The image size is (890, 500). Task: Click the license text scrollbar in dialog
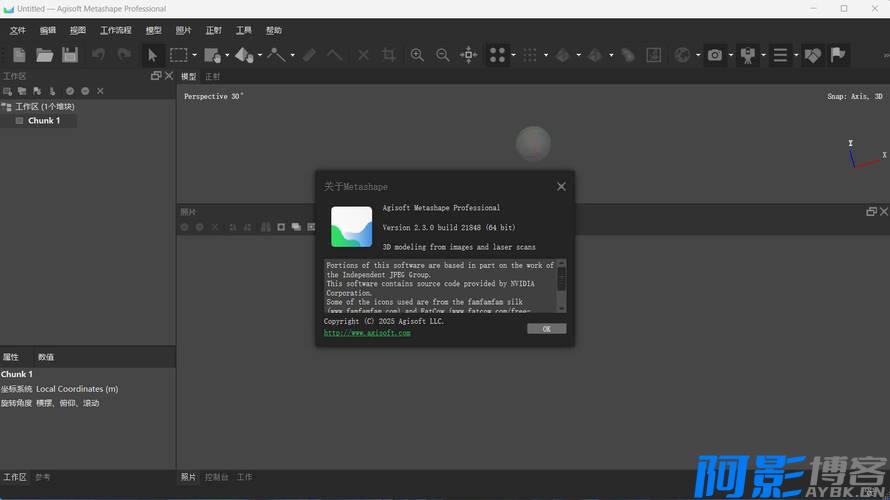[561, 285]
